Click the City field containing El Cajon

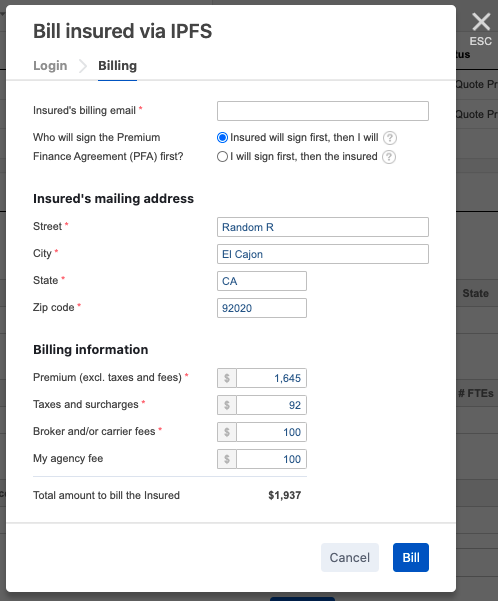pyautogui.click(x=323, y=254)
